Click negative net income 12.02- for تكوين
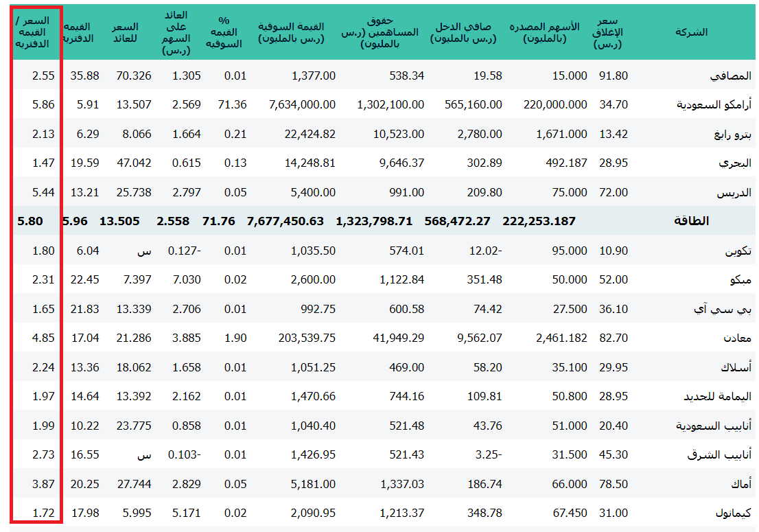 [485, 251]
